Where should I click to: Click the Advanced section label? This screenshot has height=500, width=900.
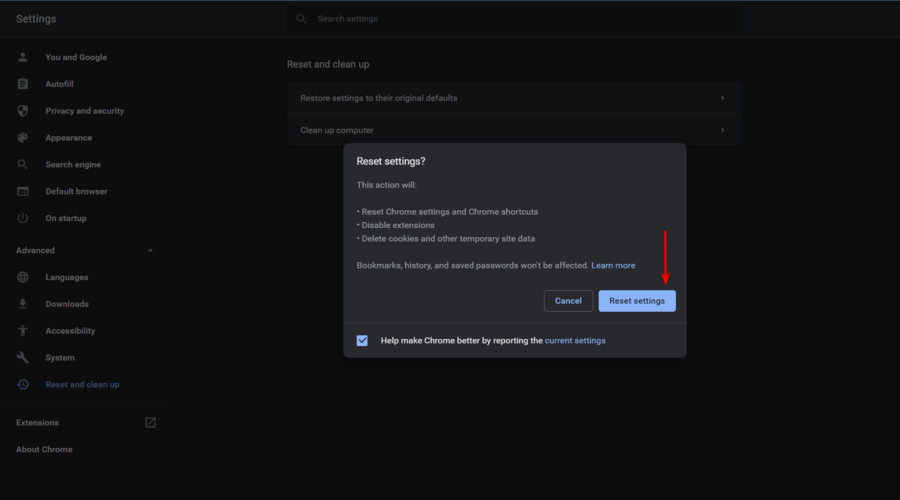tap(35, 250)
